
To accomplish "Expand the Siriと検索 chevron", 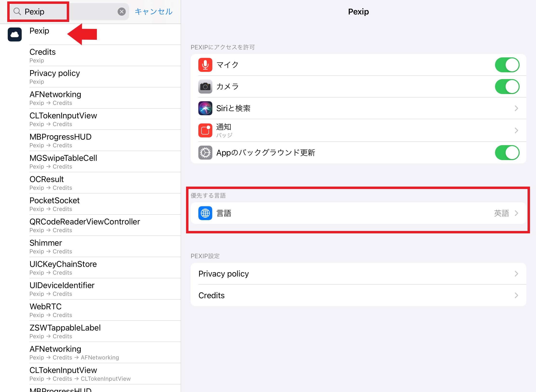I will [516, 108].
